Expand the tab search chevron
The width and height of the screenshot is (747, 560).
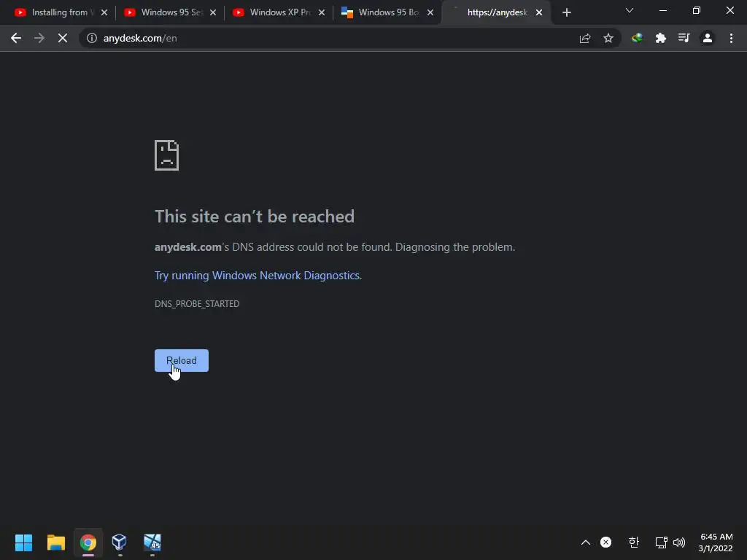[630, 10]
